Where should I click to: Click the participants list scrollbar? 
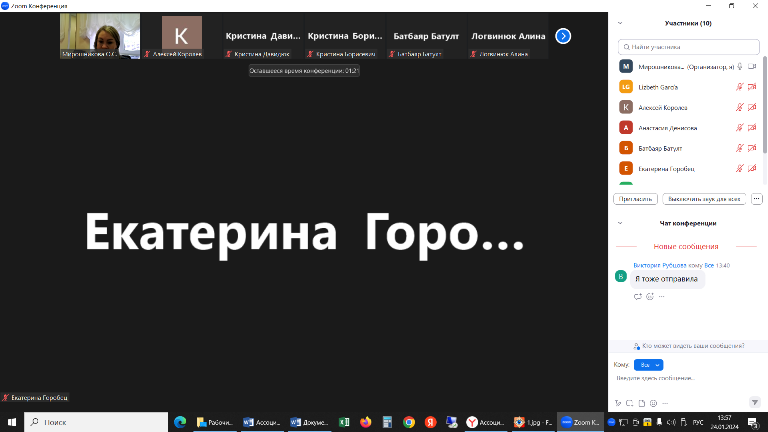click(x=765, y=100)
